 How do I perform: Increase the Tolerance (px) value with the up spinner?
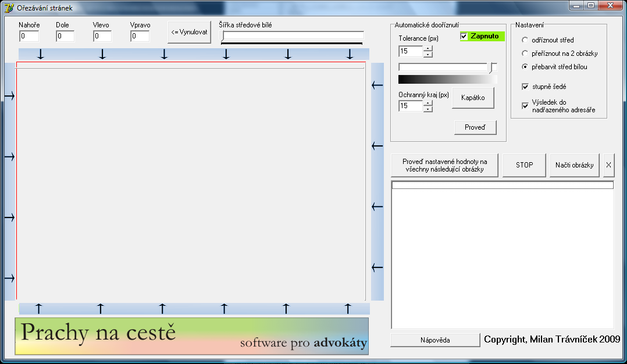pos(428,48)
